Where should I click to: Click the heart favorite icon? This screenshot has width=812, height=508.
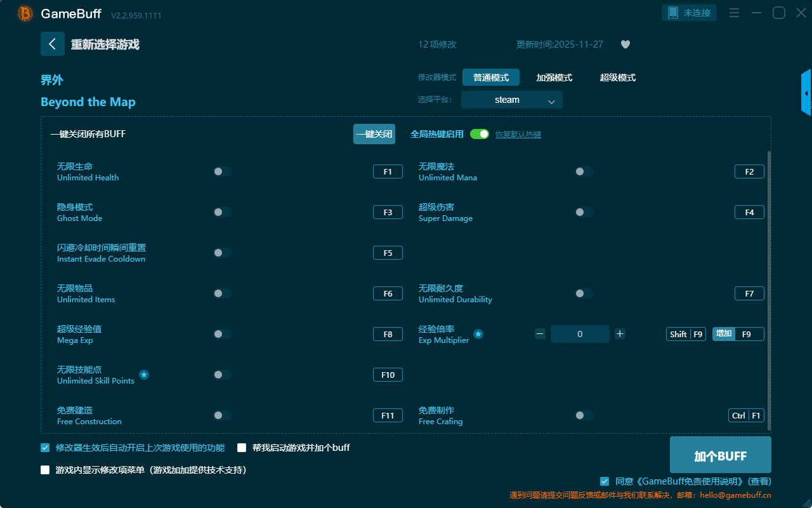coord(625,44)
